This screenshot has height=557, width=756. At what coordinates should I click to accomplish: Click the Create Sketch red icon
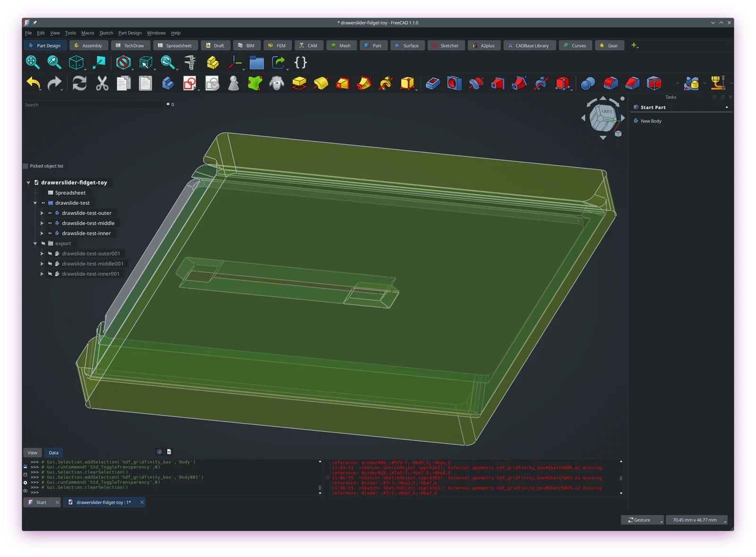coord(189,84)
